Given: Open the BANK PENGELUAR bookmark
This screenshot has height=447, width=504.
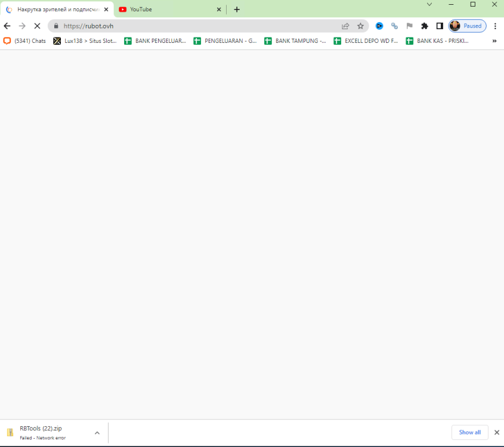Looking at the screenshot, I should (x=155, y=41).
